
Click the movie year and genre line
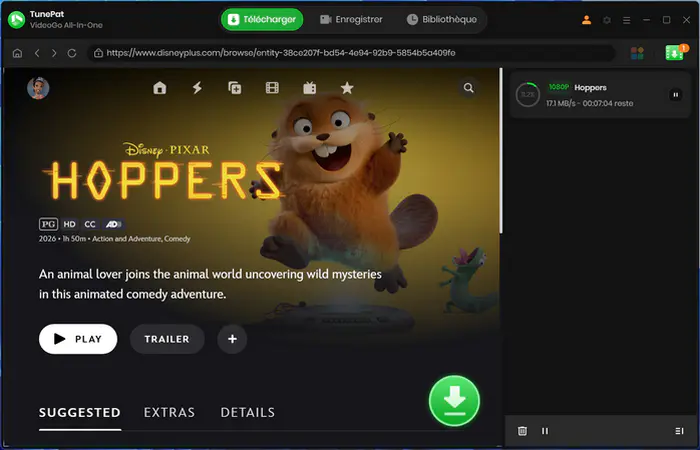click(x=115, y=239)
